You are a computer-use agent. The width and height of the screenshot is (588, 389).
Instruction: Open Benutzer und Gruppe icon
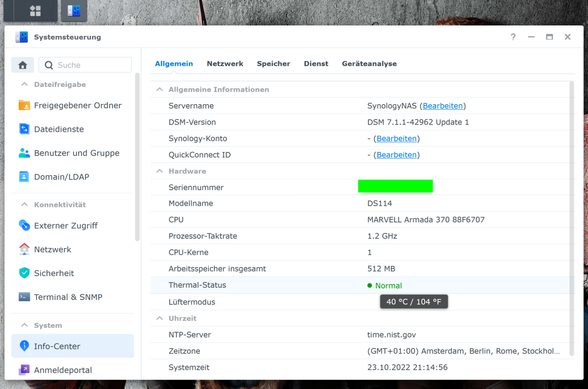24,153
